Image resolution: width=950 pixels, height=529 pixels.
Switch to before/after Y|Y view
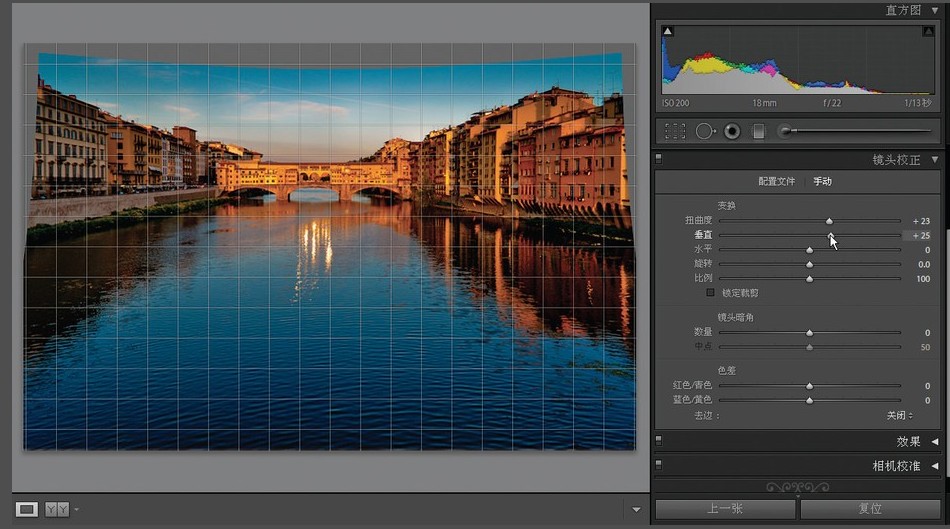click(57, 509)
